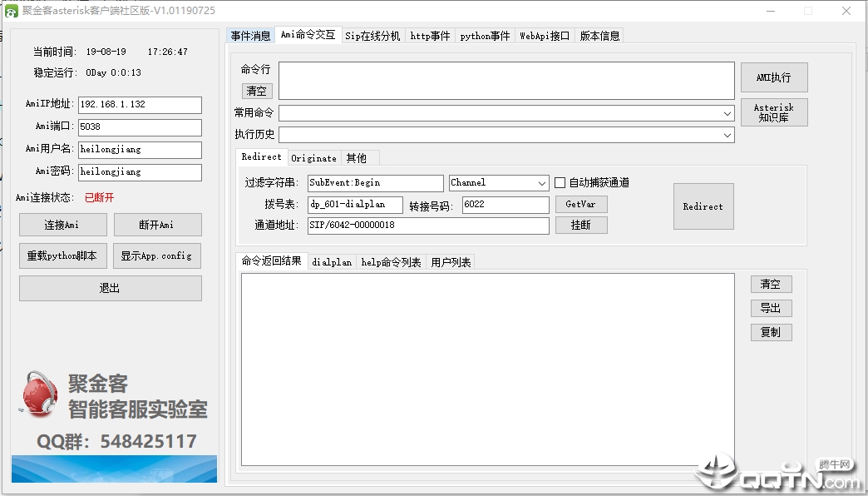Viewport: 868px width, 496px height.
Task: Open the Sip在线分机 tab
Action: point(372,36)
